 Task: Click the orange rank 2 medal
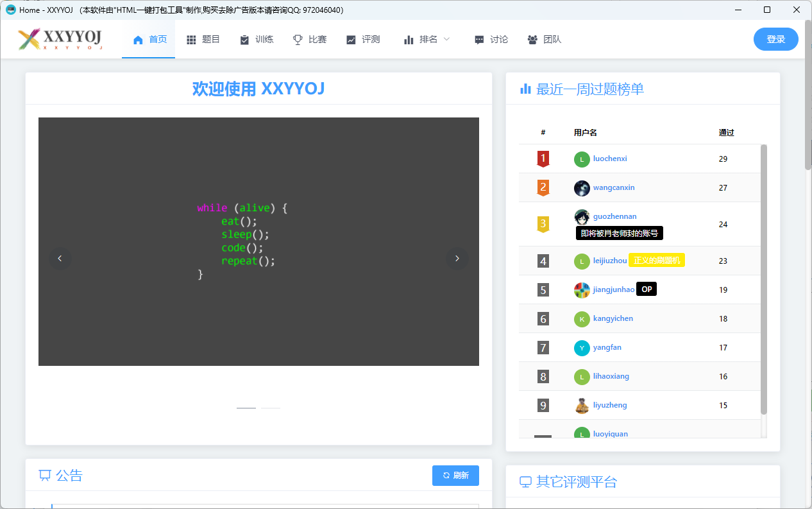(543, 187)
